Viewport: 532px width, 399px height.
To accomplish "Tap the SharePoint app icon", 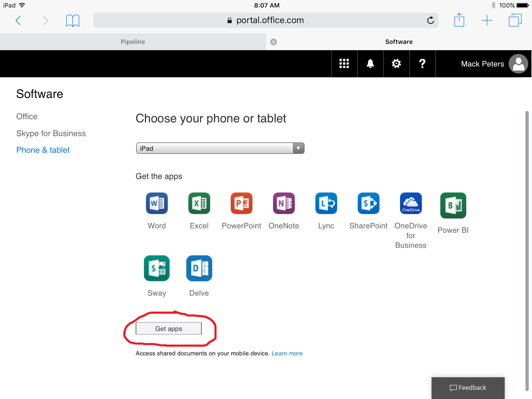I will coord(368,203).
